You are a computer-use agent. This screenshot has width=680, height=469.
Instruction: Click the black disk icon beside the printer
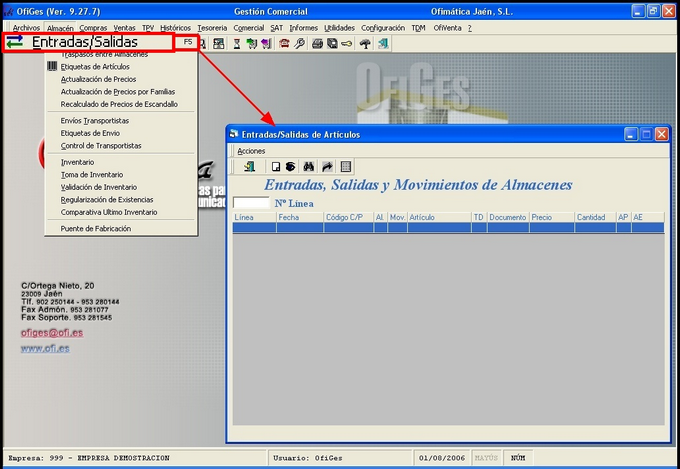click(332, 43)
